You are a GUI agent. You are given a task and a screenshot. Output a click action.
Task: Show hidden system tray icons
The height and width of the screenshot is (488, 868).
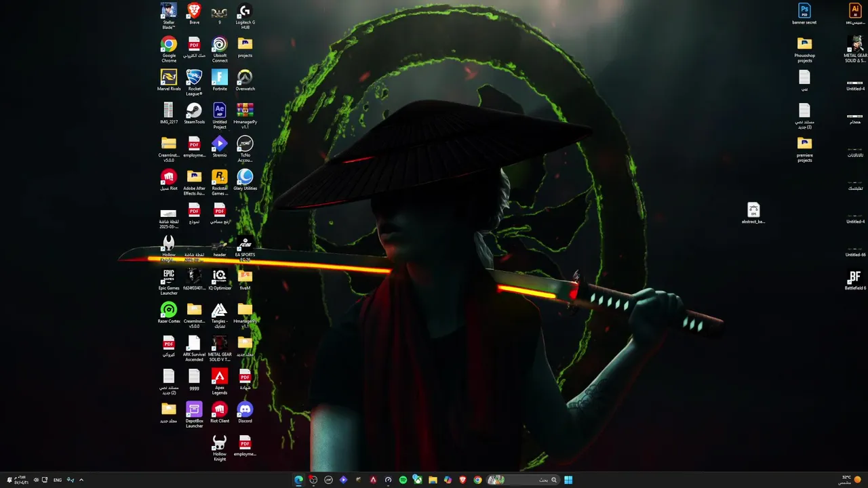click(81, 480)
